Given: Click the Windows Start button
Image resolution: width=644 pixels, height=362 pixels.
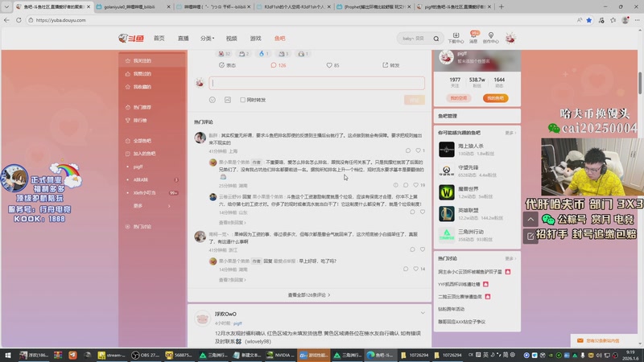Looking at the screenshot, I should pyautogui.click(x=8, y=355).
